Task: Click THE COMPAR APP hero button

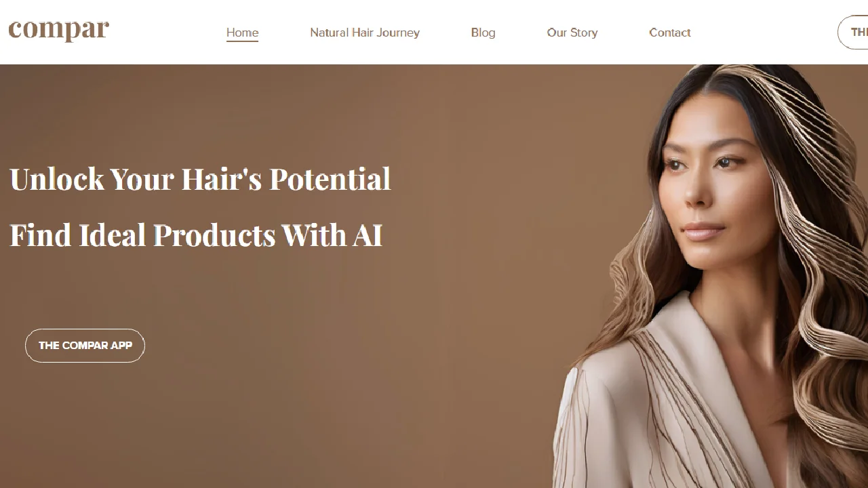Action: pyautogui.click(x=85, y=346)
